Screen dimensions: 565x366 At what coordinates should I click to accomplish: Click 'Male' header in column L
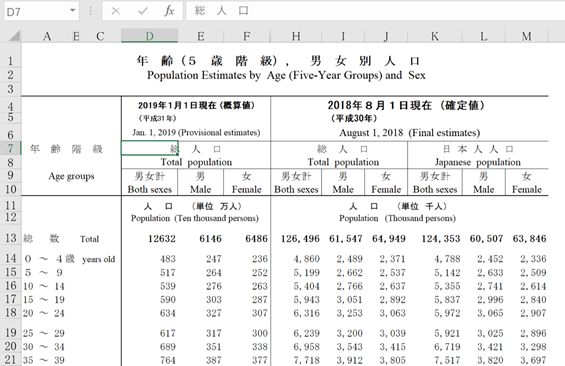484,189
